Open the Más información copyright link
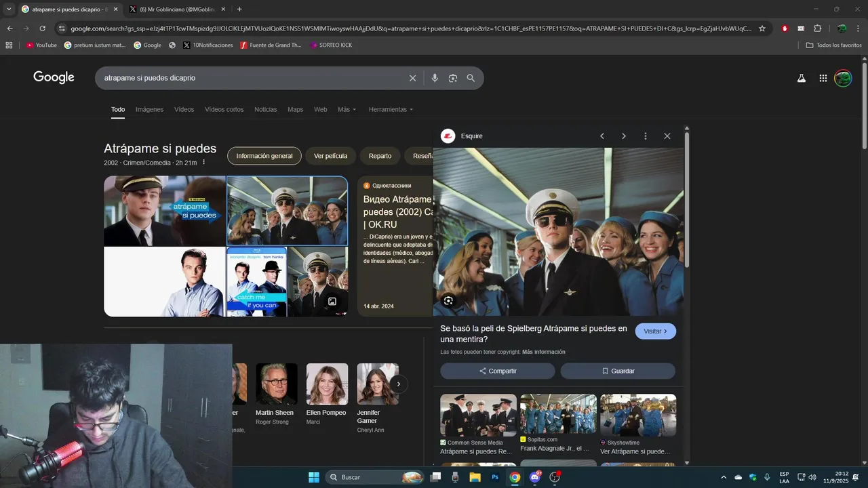868x488 pixels. tap(544, 352)
